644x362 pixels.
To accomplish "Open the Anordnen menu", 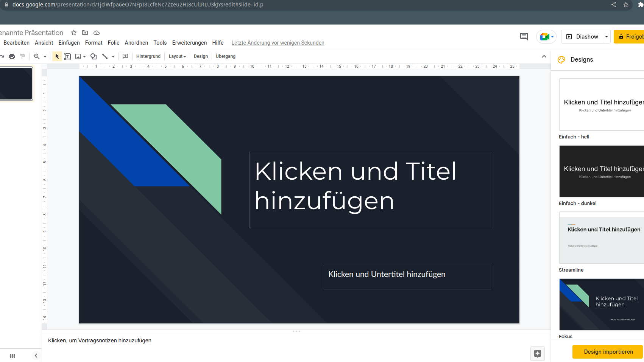I will coord(136,43).
